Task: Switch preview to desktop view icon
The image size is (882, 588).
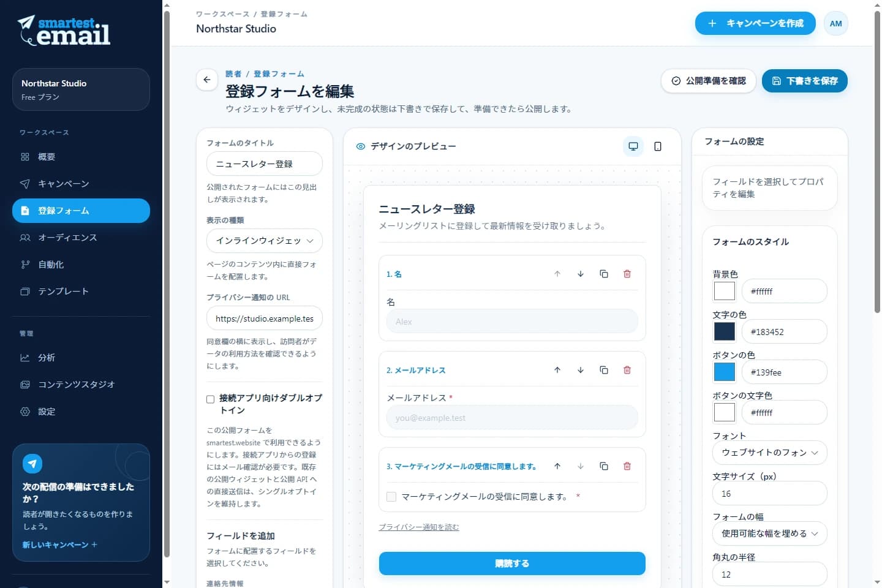Action: pos(633,146)
